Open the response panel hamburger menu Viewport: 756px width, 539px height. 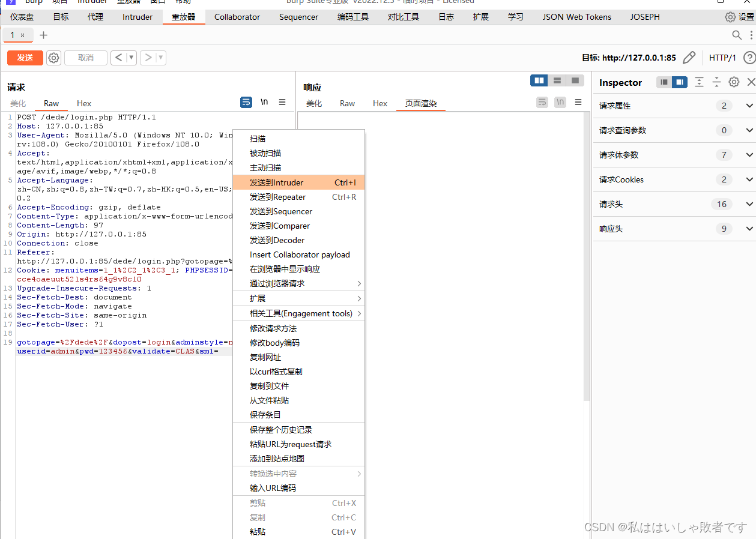coord(578,102)
